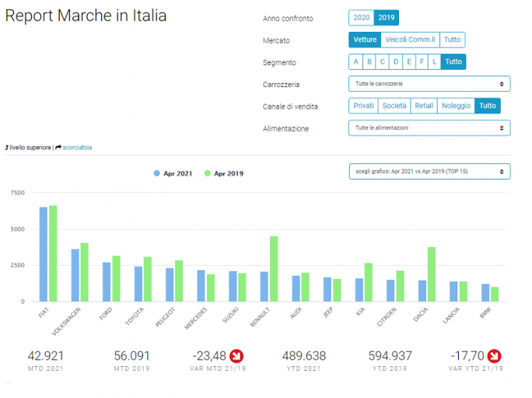Click the DACIA Apr 2019 green bar
This screenshot has width=532, height=398.
pos(432,274)
